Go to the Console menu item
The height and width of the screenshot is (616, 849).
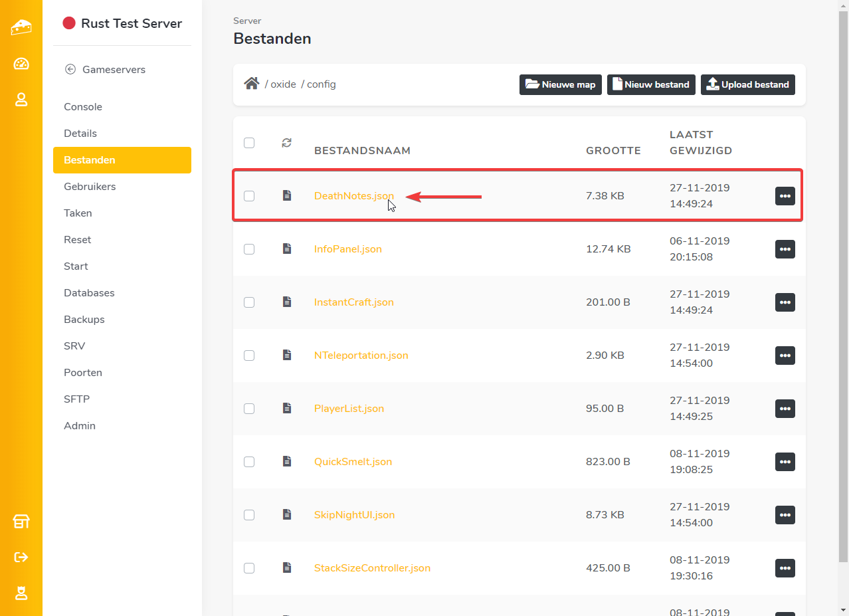[83, 107]
